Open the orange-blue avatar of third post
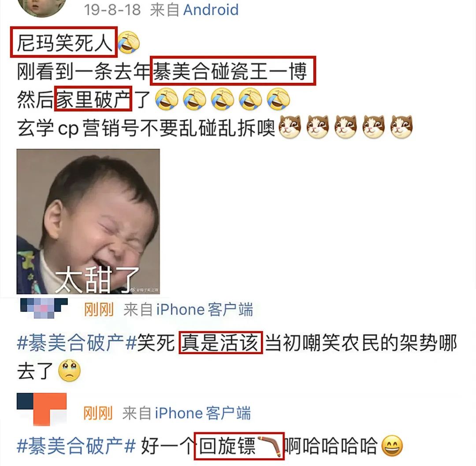 tap(41, 409)
